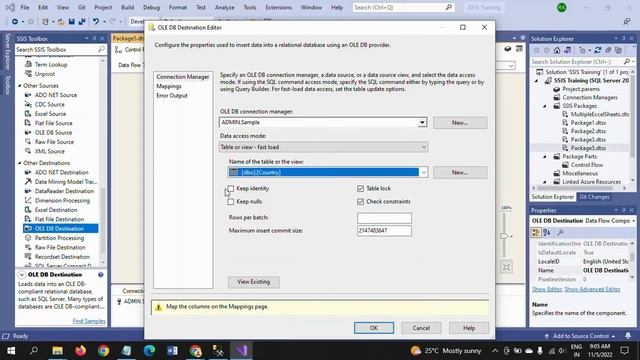640x360 pixels.
Task: Select the Error Output page in the editor
Action: pos(172,96)
